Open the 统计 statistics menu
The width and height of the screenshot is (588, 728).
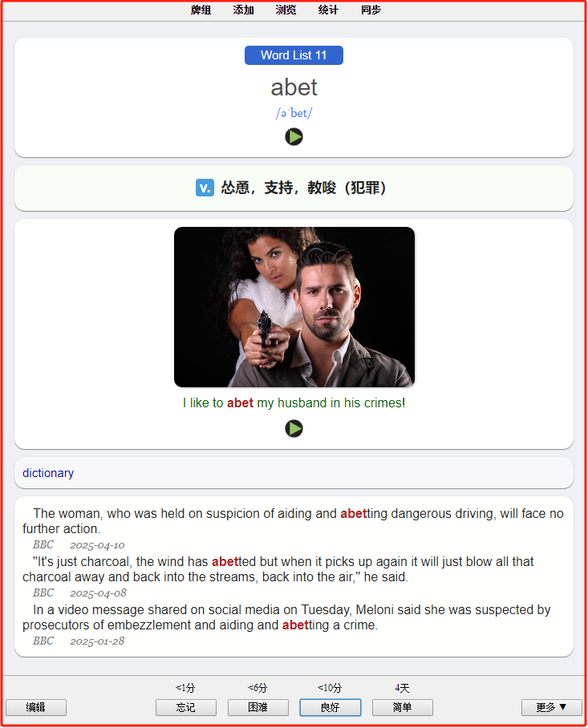pyautogui.click(x=328, y=10)
